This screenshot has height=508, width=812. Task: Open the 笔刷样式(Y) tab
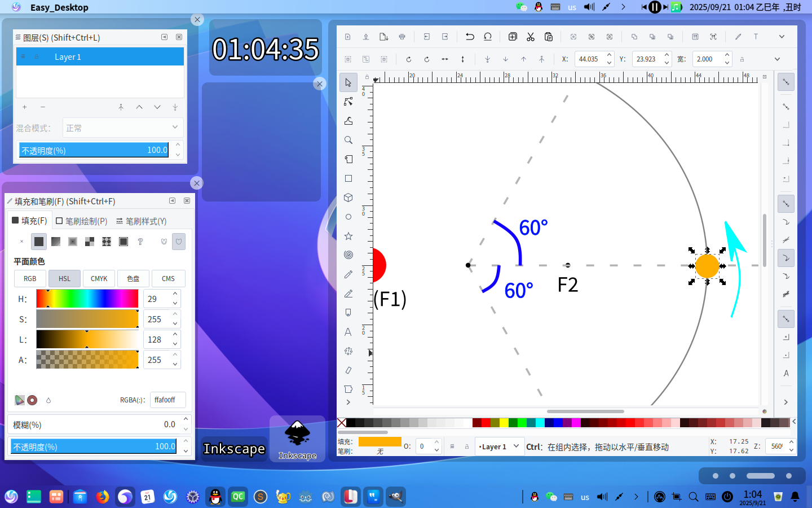(x=141, y=221)
